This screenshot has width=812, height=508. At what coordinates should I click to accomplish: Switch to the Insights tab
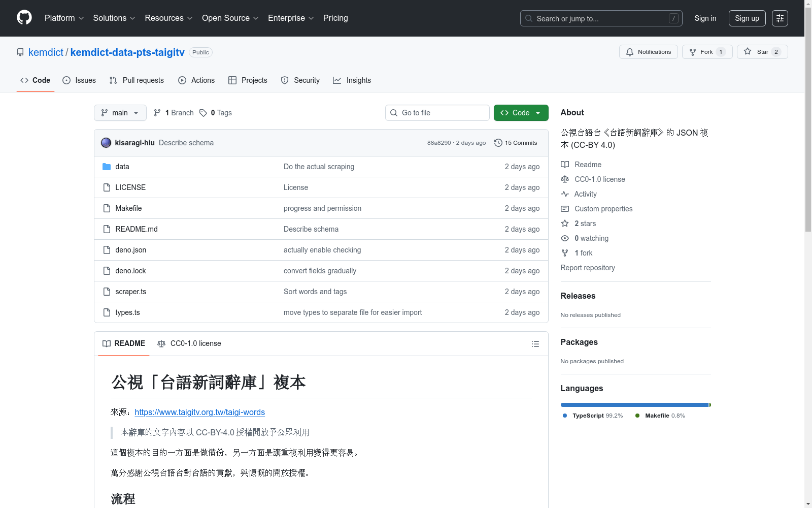pyautogui.click(x=352, y=80)
